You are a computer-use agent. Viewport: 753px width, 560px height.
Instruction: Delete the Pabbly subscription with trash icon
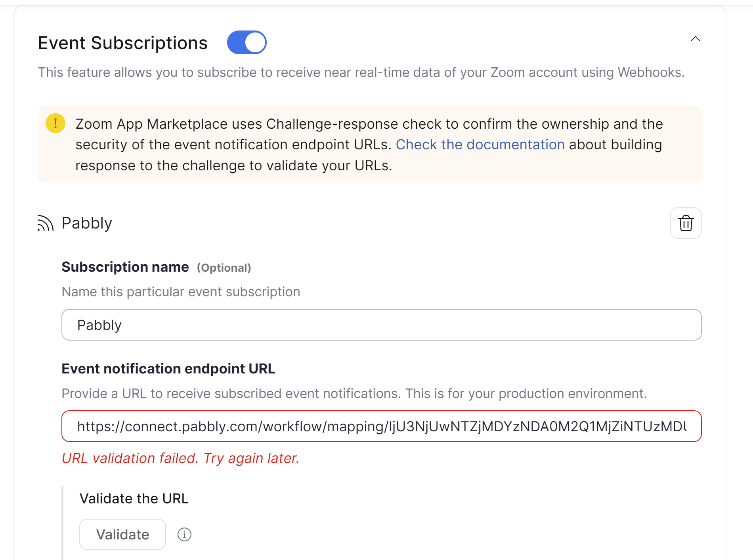[x=686, y=223]
